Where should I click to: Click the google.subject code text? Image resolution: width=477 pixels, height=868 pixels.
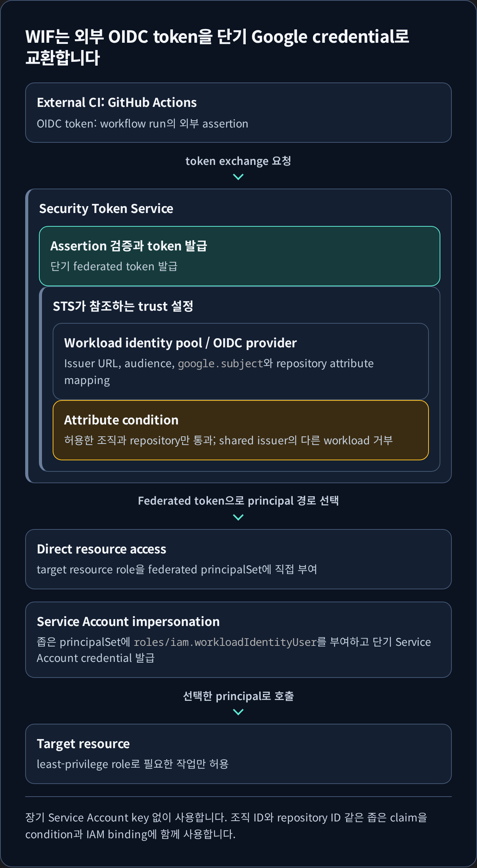coord(221,363)
